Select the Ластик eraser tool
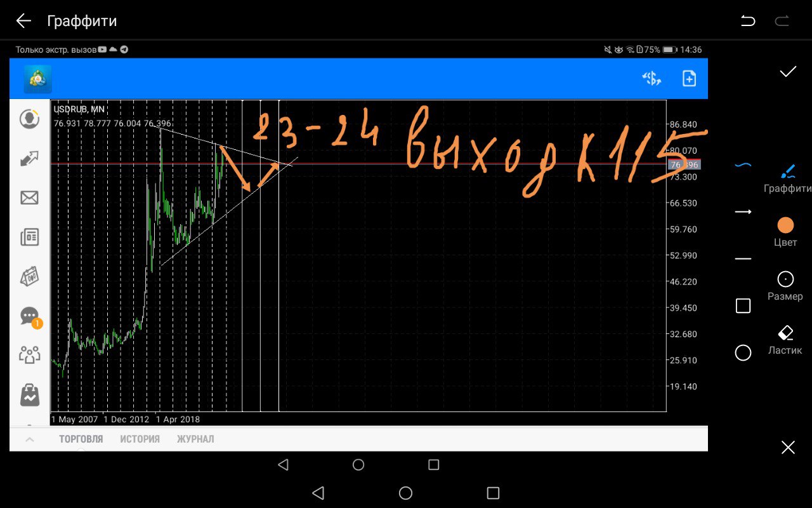 click(x=785, y=340)
